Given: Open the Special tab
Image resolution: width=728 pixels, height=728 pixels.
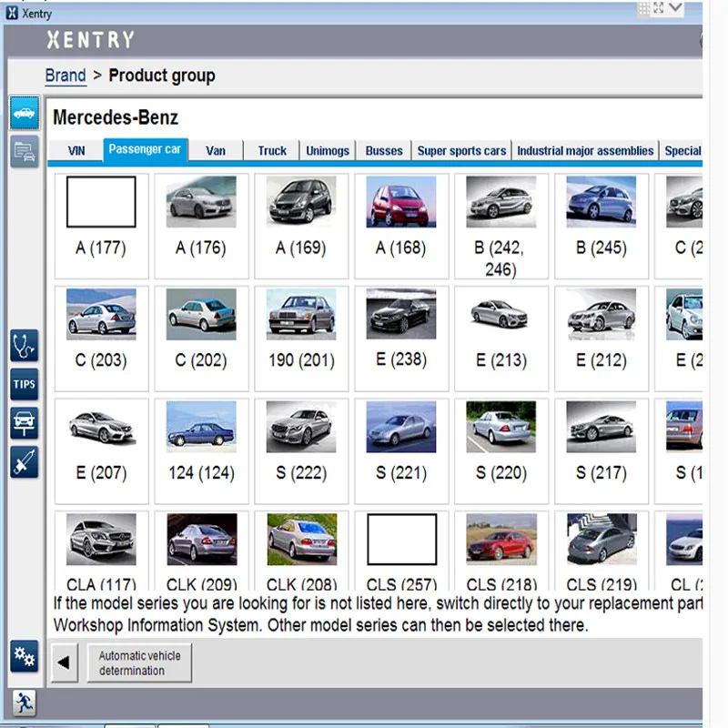Looking at the screenshot, I should coord(682,151).
